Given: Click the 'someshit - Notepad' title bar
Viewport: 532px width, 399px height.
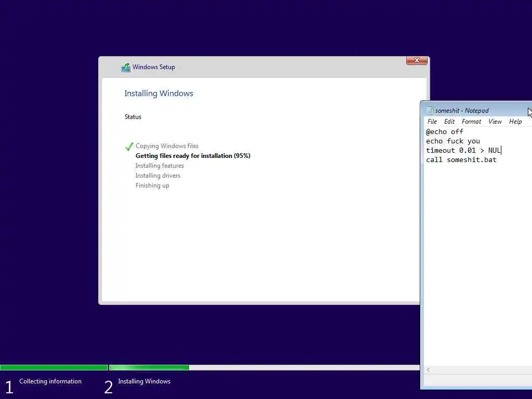Looking at the screenshot, I should (x=476, y=111).
